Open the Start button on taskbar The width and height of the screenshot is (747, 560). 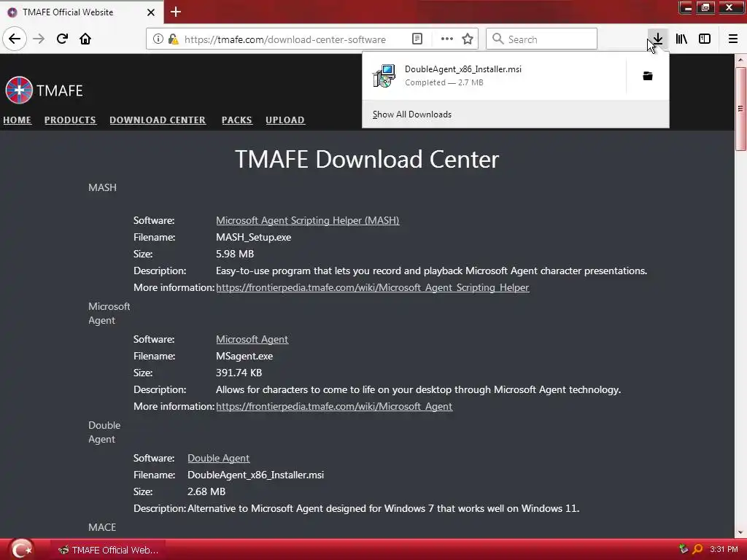click(x=20, y=550)
